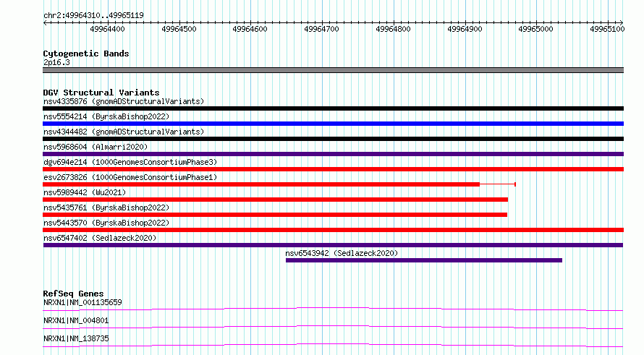Click the red bar of nsv5989442
Screen dimensions: 644x355
(275, 200)
